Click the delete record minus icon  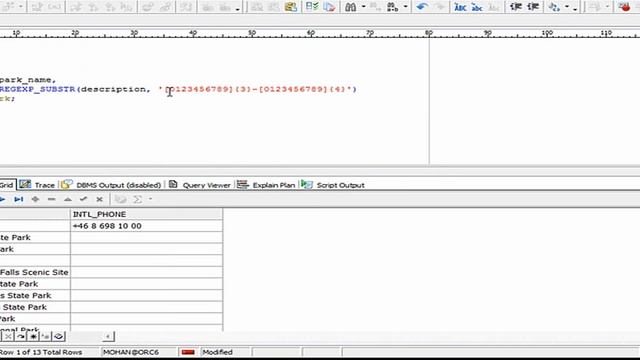51,199
